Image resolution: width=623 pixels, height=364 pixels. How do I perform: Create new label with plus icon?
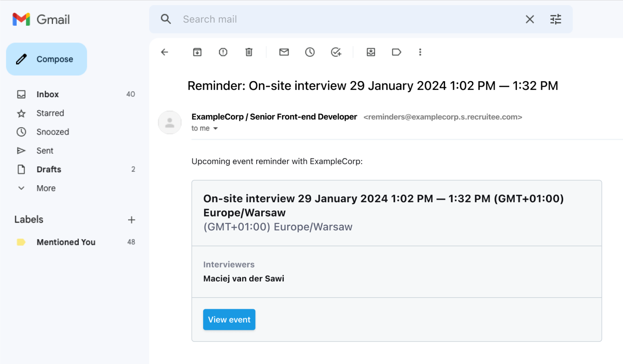(131, 220)
